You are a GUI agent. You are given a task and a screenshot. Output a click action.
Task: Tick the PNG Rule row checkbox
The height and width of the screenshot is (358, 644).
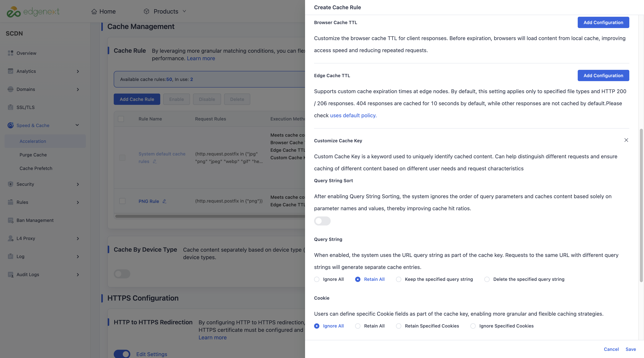pos(122,201)
